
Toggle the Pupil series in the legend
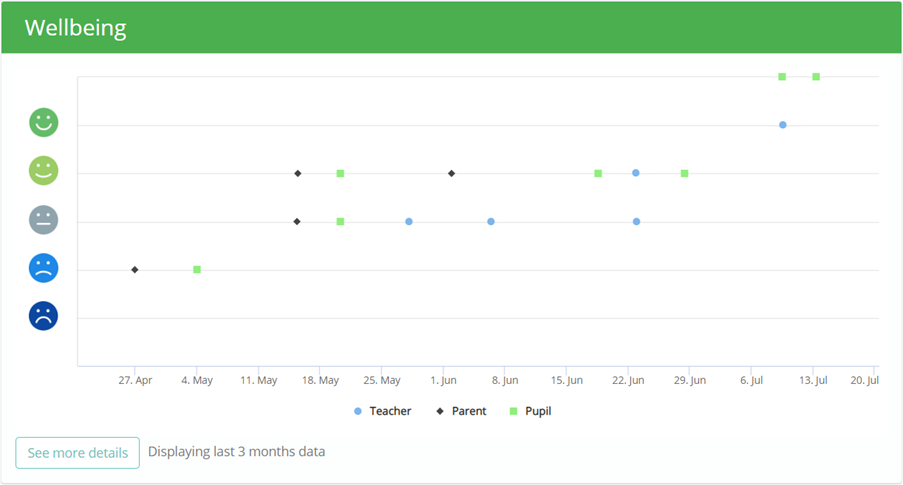(530, 411)
